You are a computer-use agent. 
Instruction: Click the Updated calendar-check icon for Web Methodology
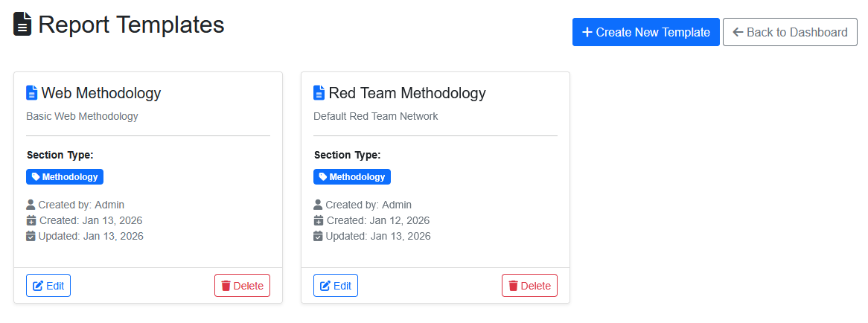[x=31, y=236]
